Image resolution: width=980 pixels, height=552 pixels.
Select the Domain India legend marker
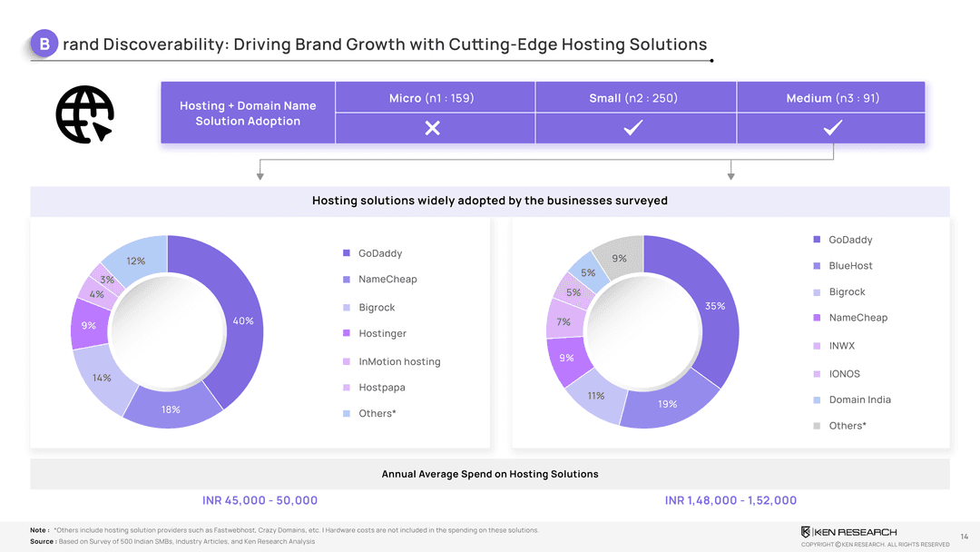817,399
